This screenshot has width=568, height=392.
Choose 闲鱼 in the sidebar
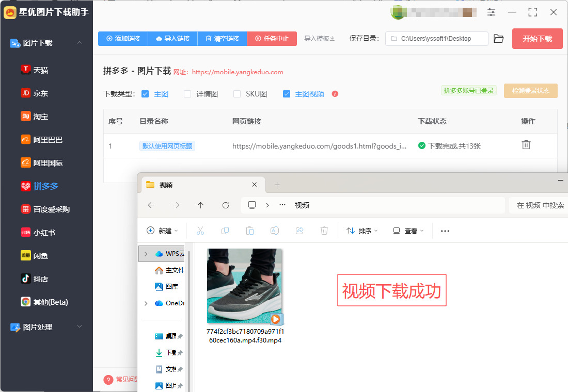[x=35, y=255]
